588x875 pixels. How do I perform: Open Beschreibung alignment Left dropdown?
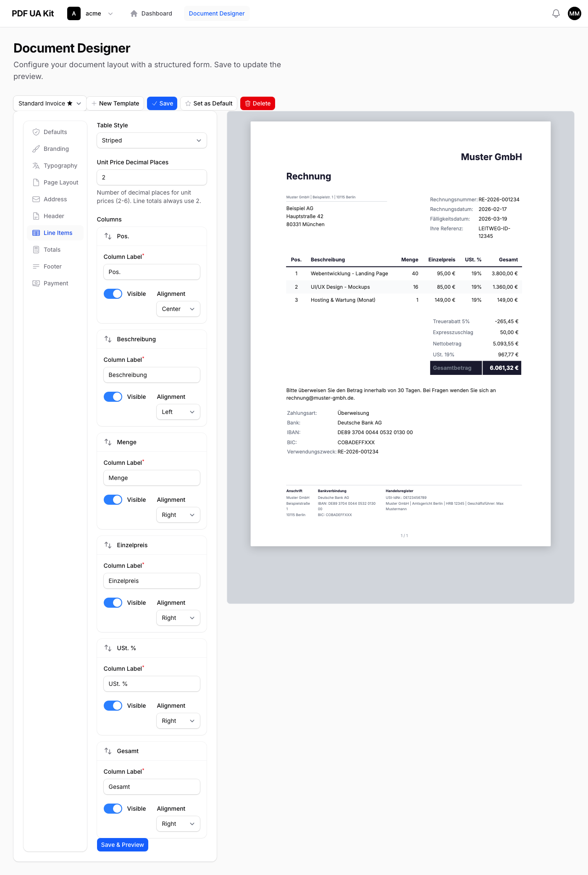click(x=178, y=412)
